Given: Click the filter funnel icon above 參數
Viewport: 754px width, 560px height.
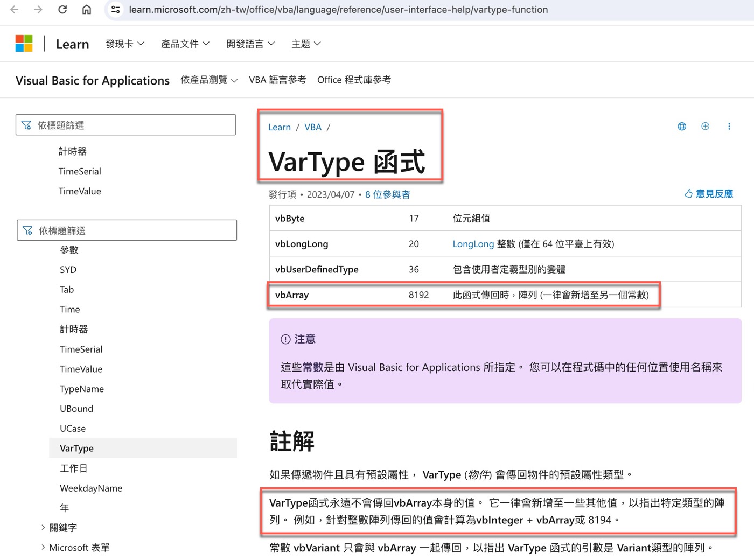Looking at the screenshot, I should (x=27, y=230).
